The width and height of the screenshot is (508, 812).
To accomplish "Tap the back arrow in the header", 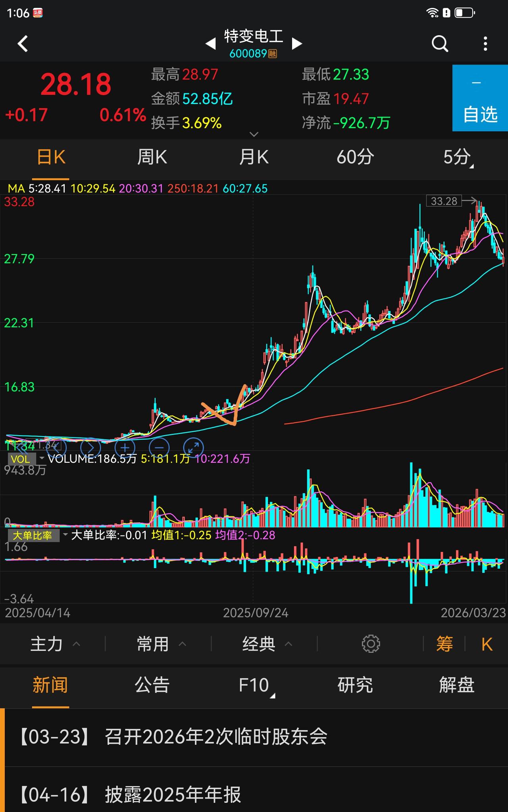I will point(23,44).
